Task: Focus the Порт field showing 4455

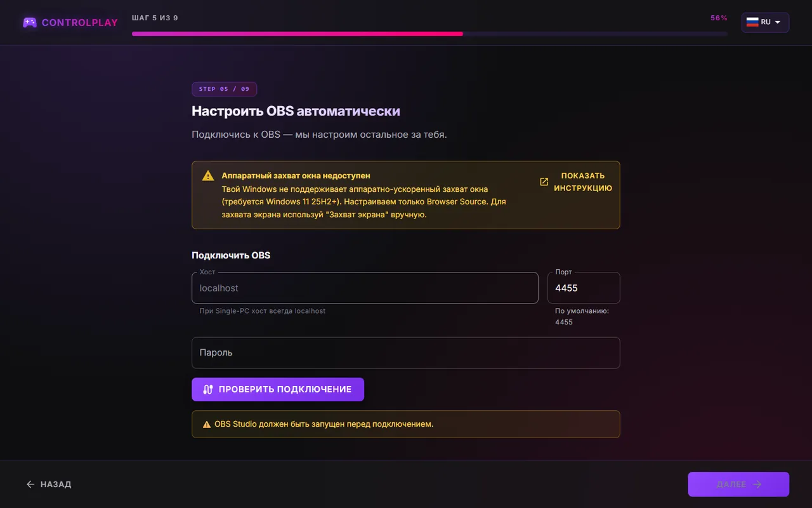Action: (x=584, y=288)
